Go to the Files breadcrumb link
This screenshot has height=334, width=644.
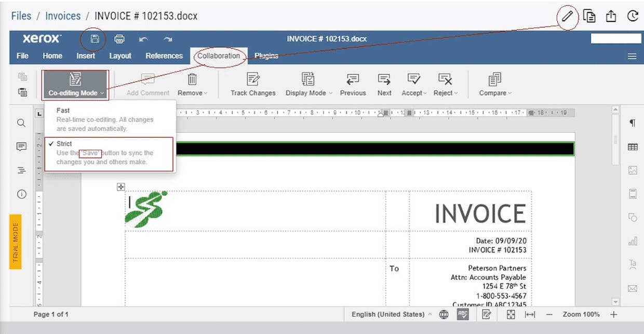click(x=21, y=16)
